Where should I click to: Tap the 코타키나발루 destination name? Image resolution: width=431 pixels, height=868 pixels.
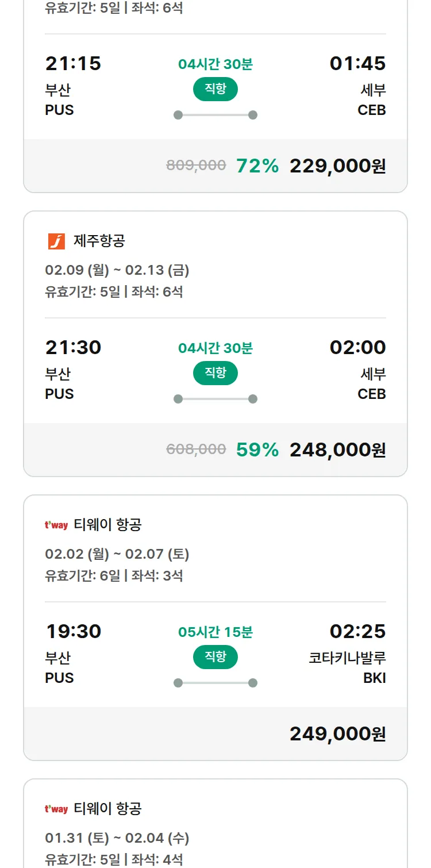(347, 658)
